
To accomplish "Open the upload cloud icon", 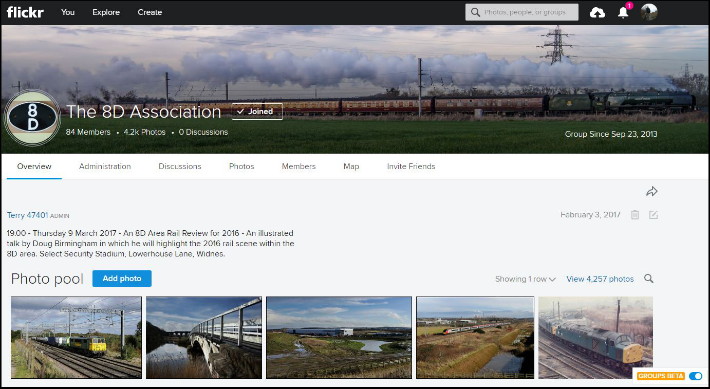I will pos(597,13).
